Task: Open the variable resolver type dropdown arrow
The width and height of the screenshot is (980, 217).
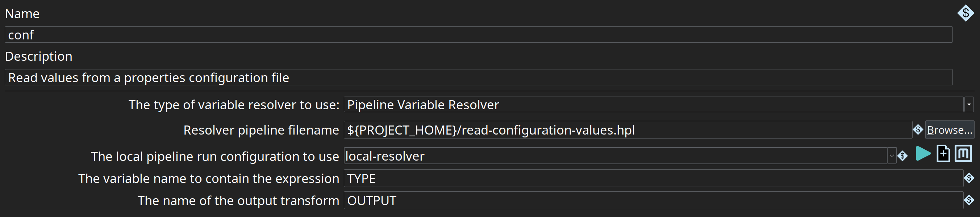Action: (x=969, y=105)
